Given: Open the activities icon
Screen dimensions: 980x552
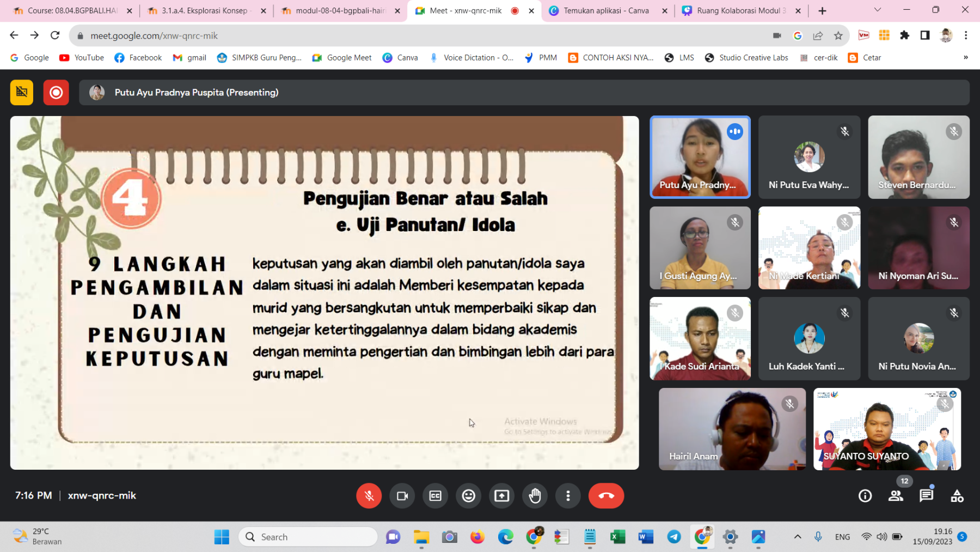Looking at the screenshot, I should coord(957,496).
